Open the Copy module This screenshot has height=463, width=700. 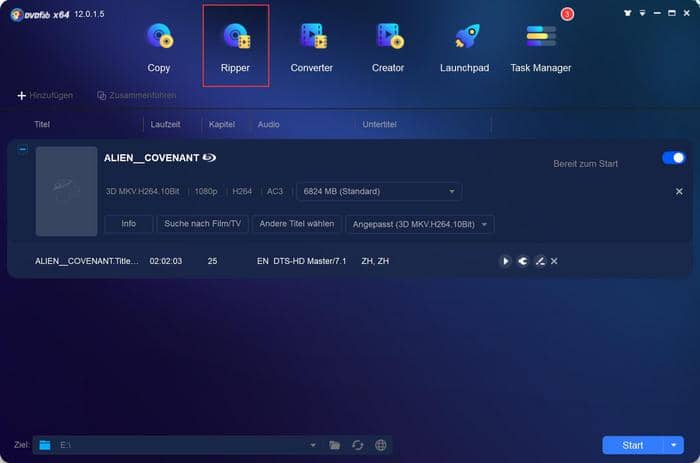click(x=158, y=47)
